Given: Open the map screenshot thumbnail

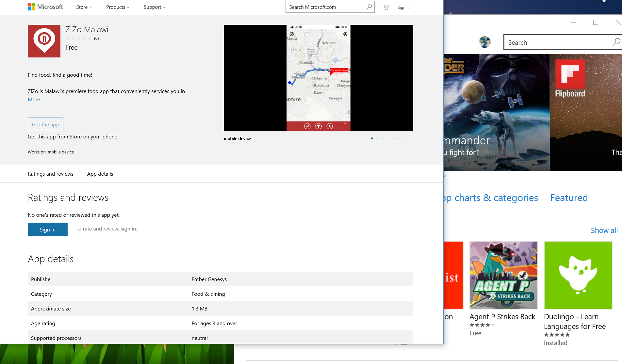Looking at the screenshot, I should point(319,78).
